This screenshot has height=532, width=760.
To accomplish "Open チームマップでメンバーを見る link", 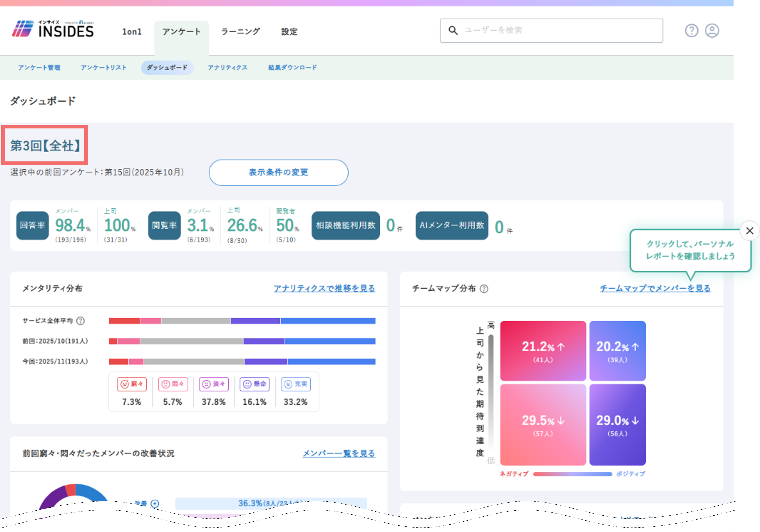I will click(655, 289).
